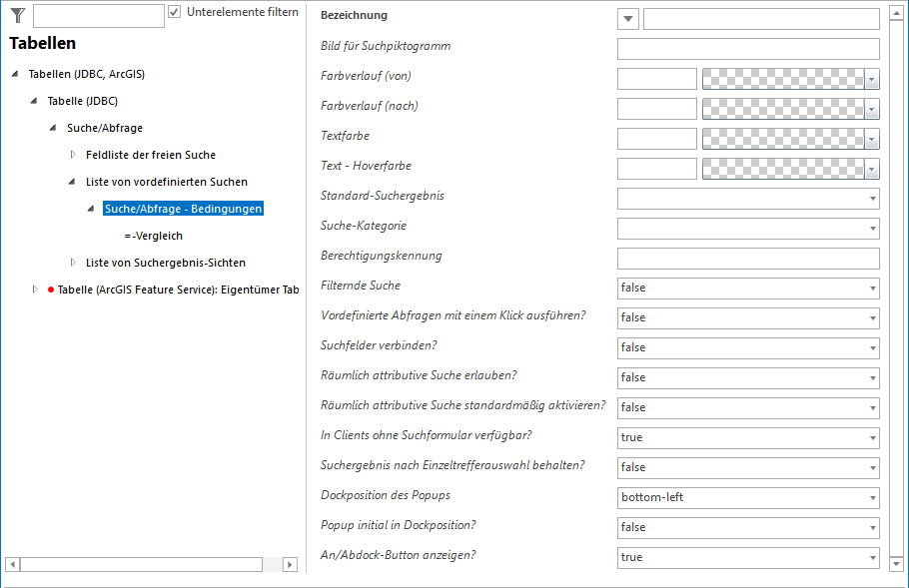Image resolution: width=909 pixels, height=588 pixels.
Task: Collapse the Suche/Abfrage tree node
Action: (52, 128)
